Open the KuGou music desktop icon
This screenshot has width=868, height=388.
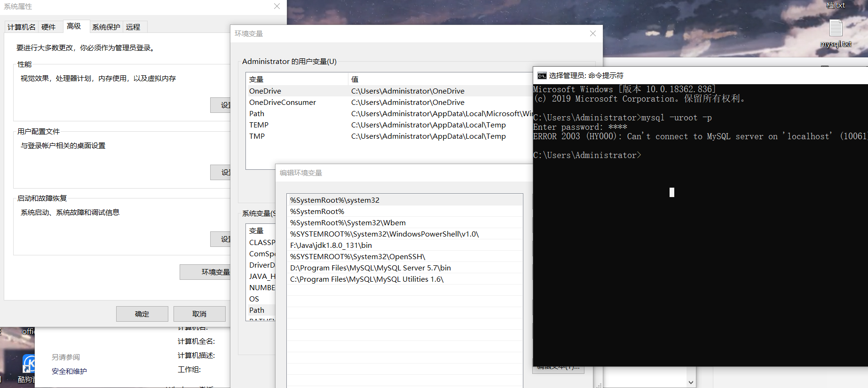point(28,368)
